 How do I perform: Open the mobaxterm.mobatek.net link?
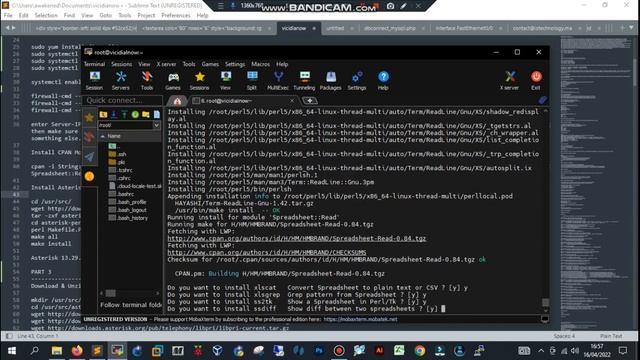coord(360,319)
